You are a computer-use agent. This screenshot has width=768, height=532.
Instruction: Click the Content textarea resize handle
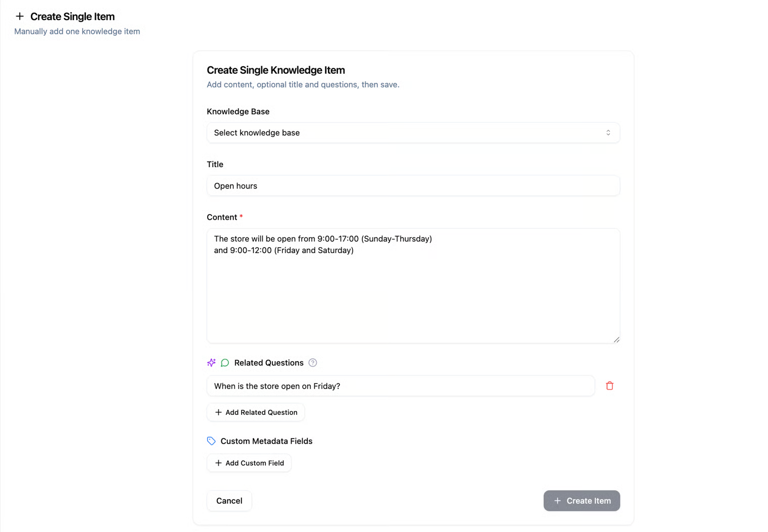616,340
